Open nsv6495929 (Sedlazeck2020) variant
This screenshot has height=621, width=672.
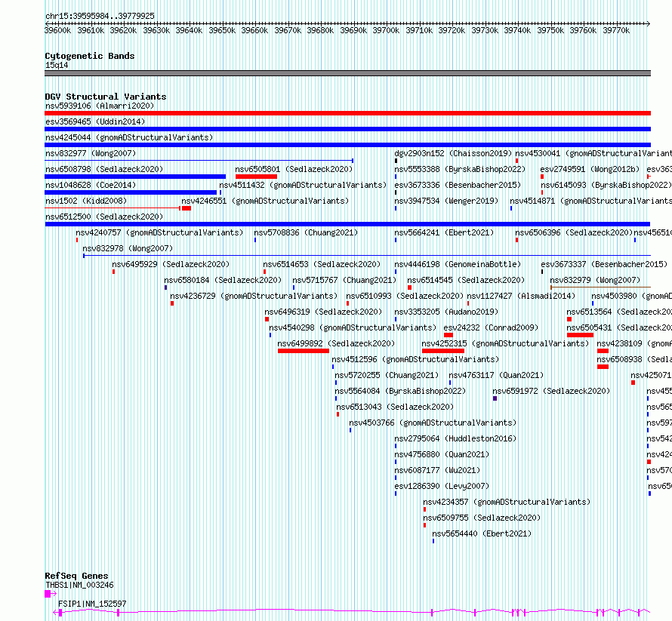tap(171, 264)
